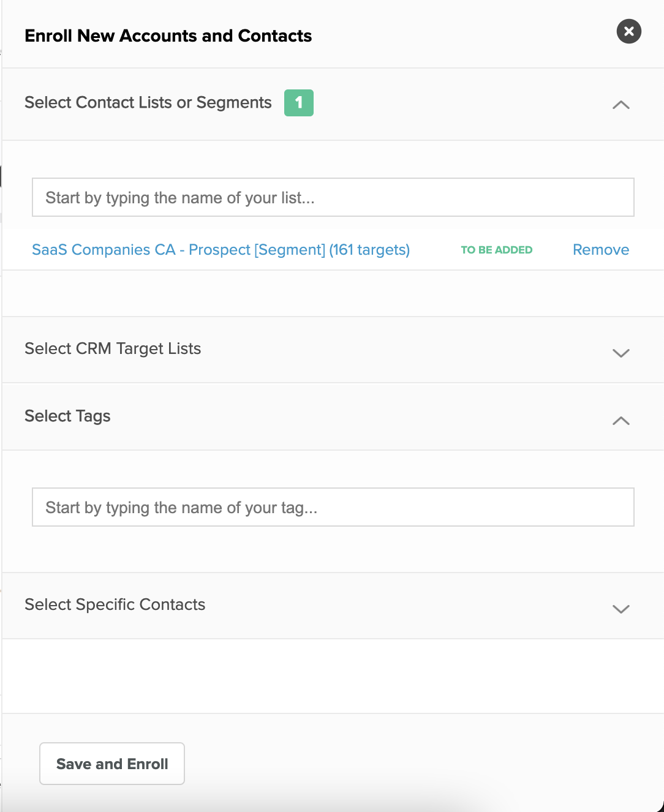Click the Select Specific Contacts heading
Viewport: 664px width, 812px height.
(115, 604)
